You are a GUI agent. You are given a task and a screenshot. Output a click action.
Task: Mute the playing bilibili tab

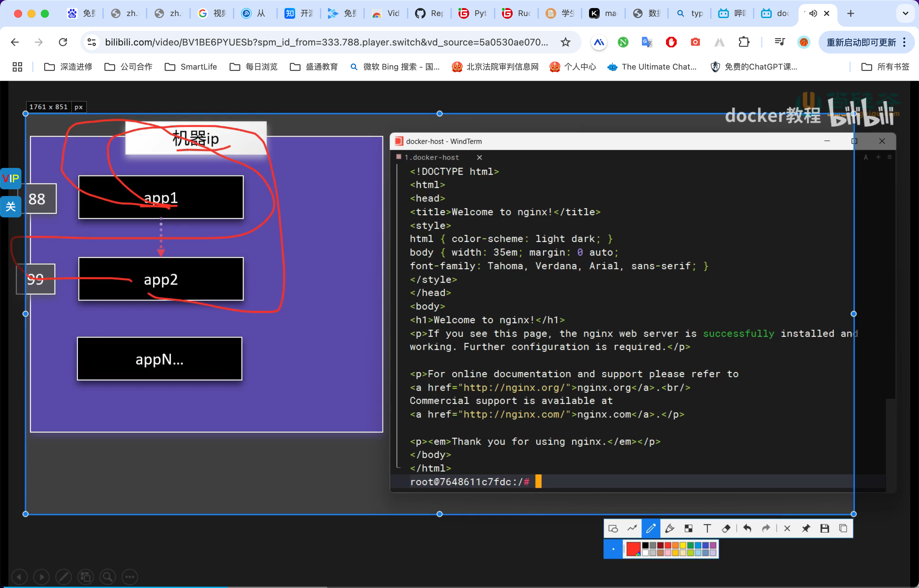pos(813,14)
